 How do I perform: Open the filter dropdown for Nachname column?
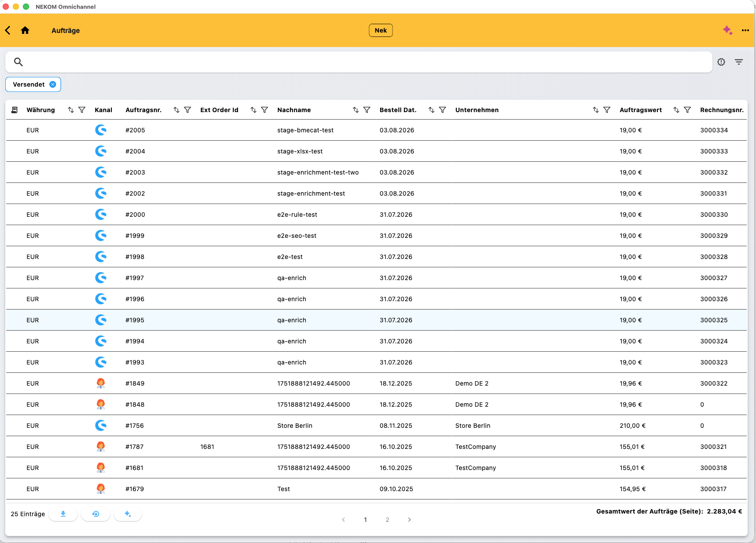(367, 110)
